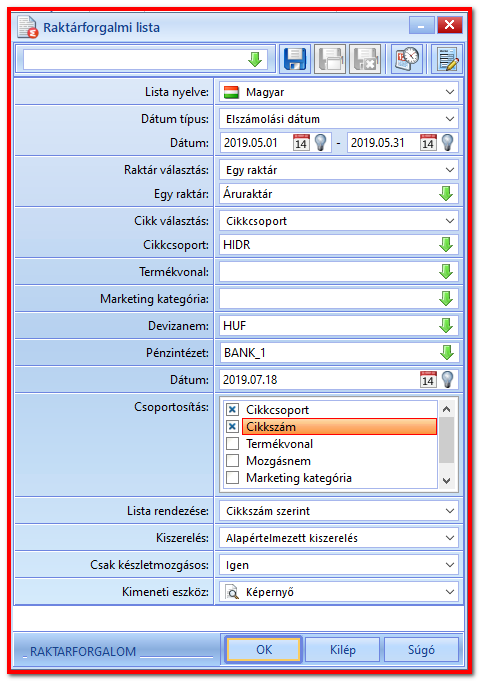Open calendar for start date 2019.05.01

pyautogui.click(x=301, y=142)
